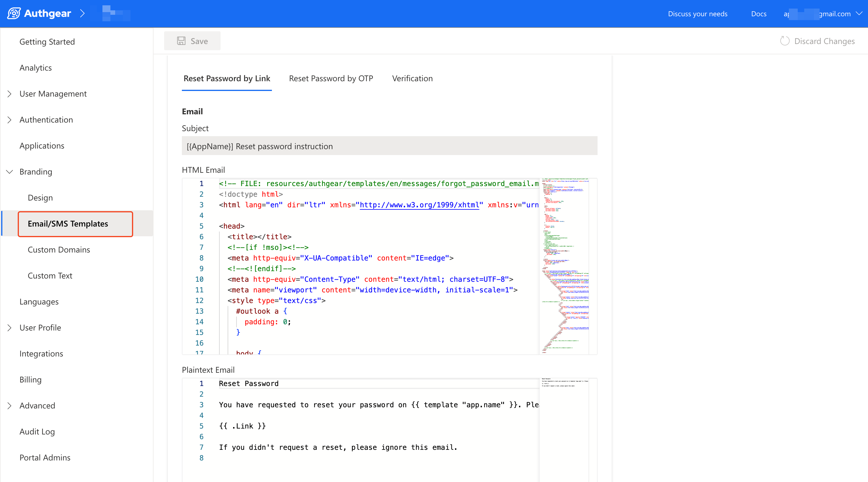Click the Discard Changes circular arrow icon
Viewport: 868px width, 482px height.
click(x=785, y=41)
